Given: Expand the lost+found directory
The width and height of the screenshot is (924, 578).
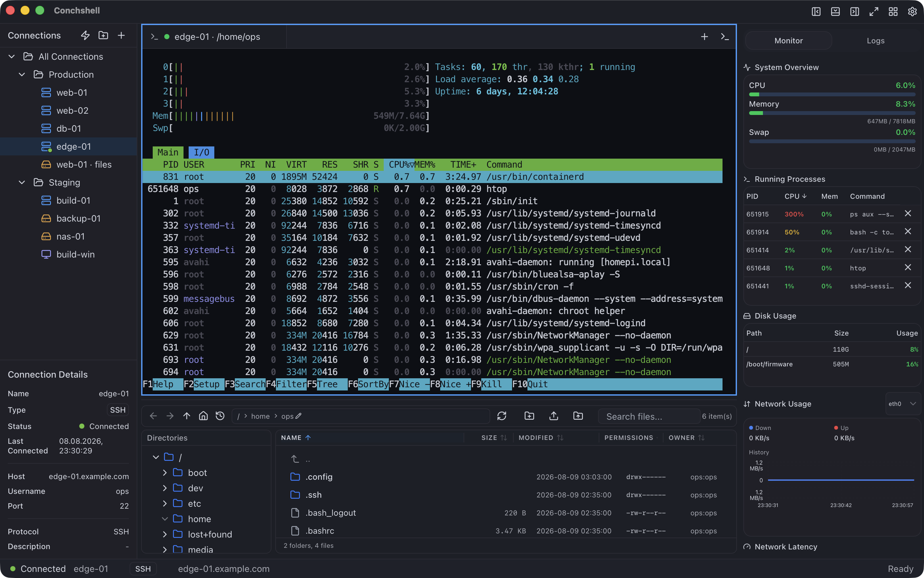Looking at the screenshot, I should [x=165, y=534].
